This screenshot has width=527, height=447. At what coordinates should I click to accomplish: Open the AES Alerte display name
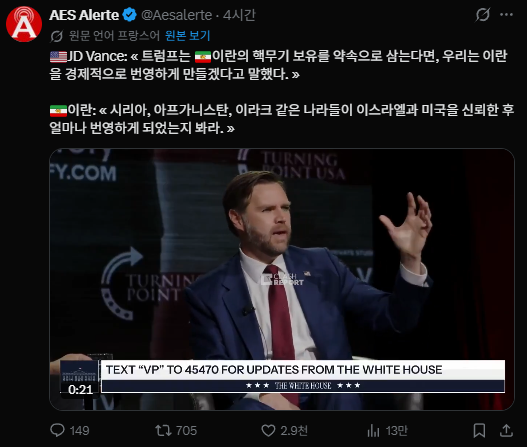[84, 15]
